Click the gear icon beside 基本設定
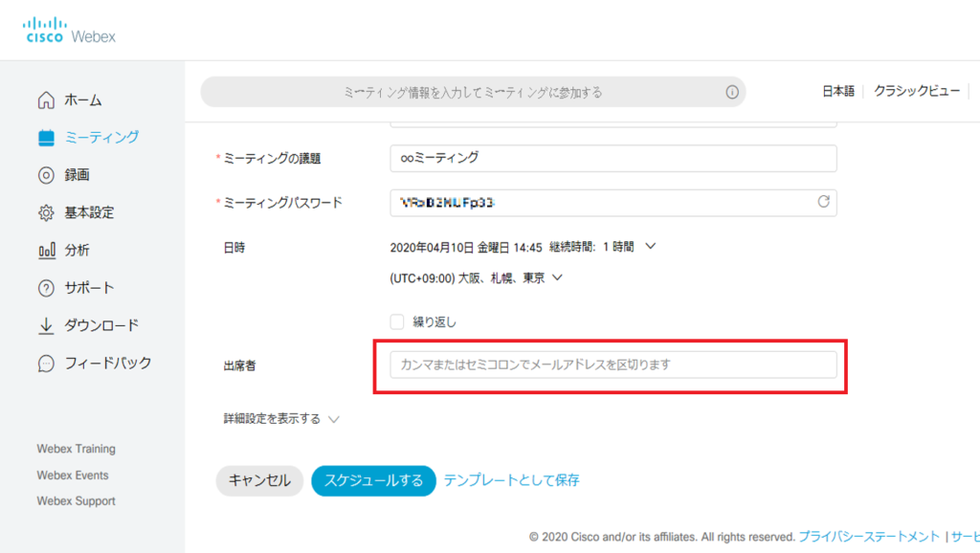This screenshot has width=980, height=553. click(46, 212)
